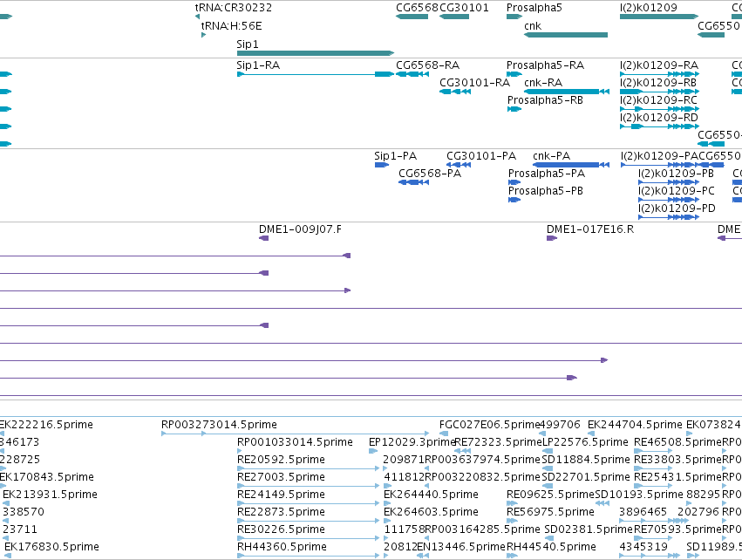Select the RE25431.5prime EST label
This screenshot has width=742, height=560.
click(x=677, y=476)
